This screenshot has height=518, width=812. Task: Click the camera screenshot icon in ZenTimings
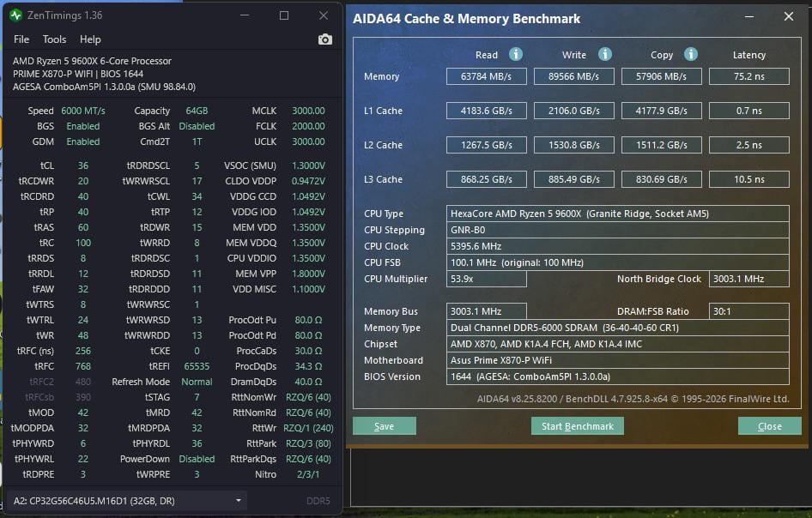[x=324, y=39]
